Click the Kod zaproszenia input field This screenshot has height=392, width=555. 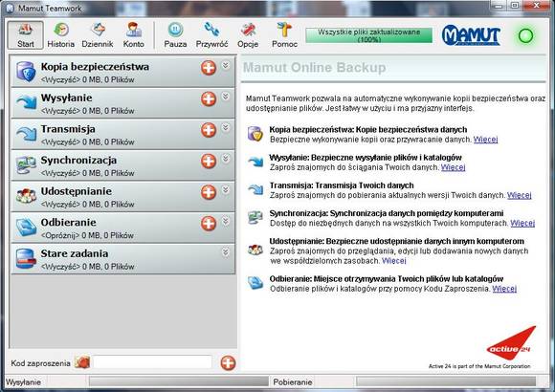point(152,362)
